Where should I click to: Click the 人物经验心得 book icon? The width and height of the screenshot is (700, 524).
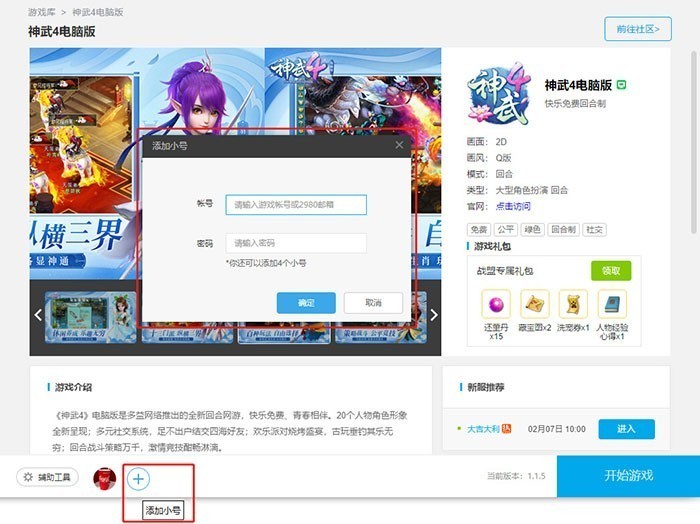[x=612, y=304]
